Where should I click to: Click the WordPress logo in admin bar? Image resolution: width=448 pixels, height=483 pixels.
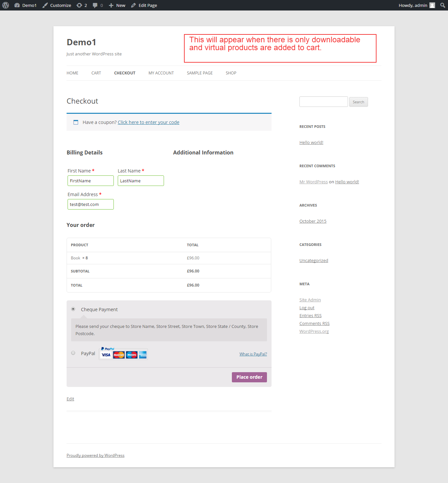6,5
